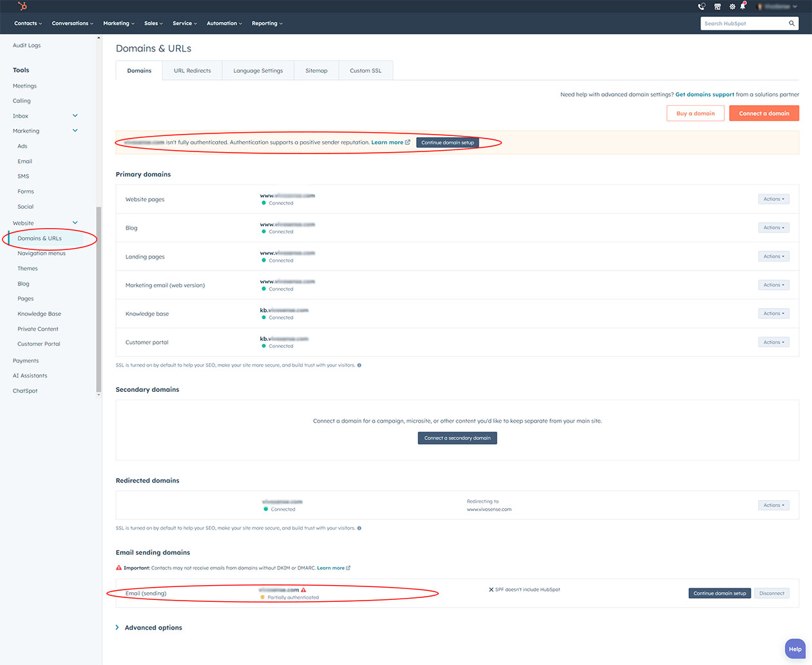The image size is (812, 665).
Task: Open Actions for Marketing email web version
Action: click(x=773, y=285)
